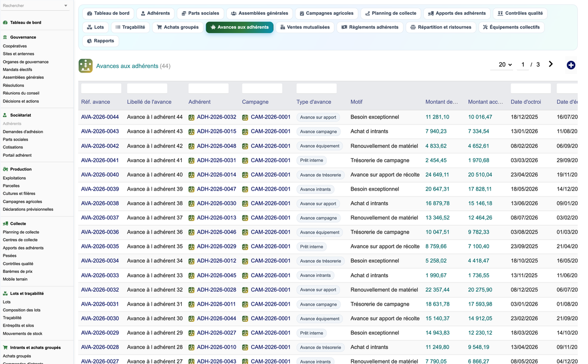The height and width of the screenshot is (364, 588).
Task: Open Équipements collectifs tab
Action: tap(511, 27)
